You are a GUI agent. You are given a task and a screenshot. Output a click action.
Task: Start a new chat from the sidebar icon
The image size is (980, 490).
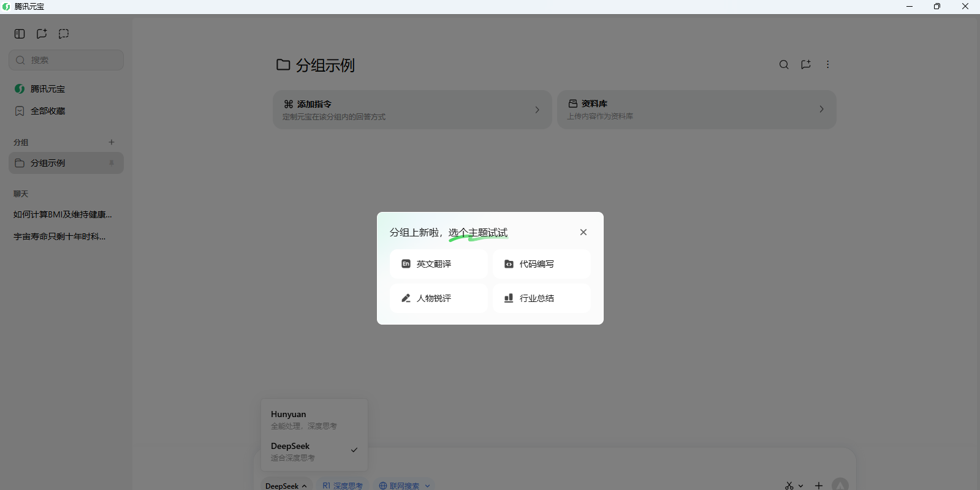42,34
